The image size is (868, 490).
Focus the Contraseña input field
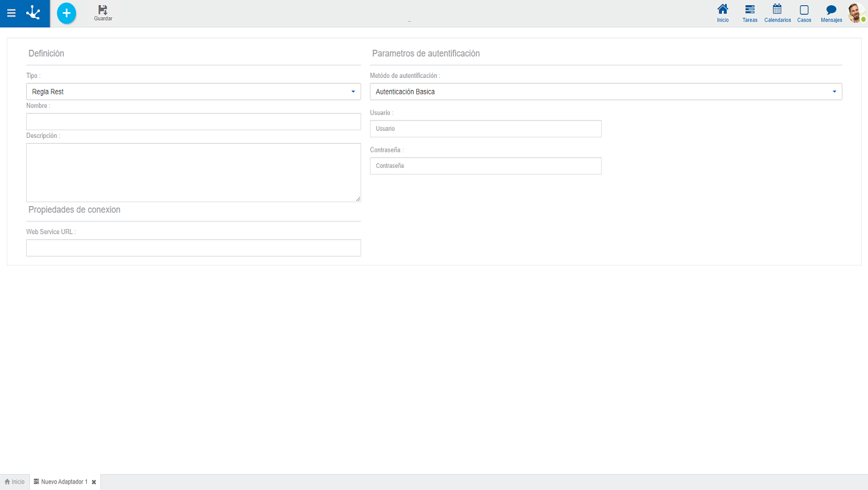[486, 165]
